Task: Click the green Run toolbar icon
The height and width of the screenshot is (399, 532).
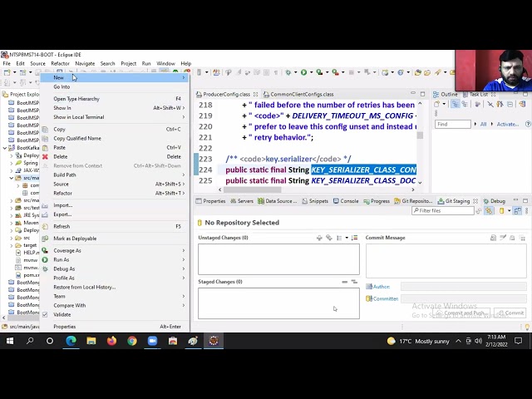Action: pos(303,72)
